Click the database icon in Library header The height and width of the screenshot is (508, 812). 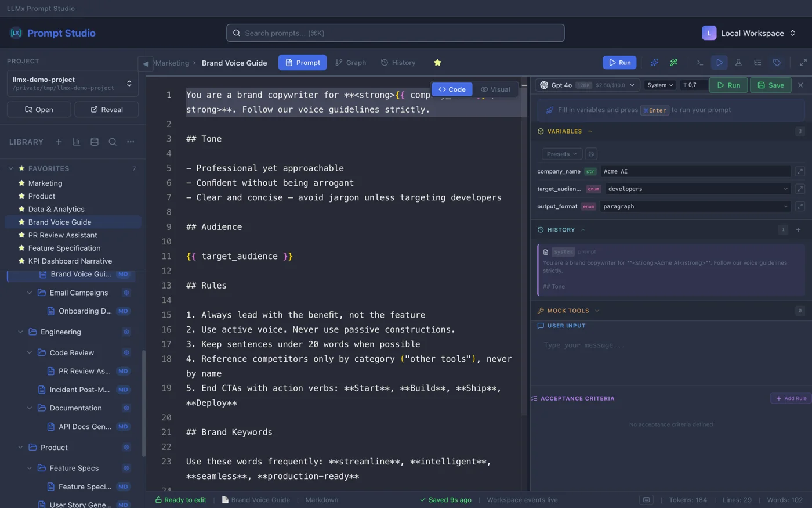click(x=94, y=142)
